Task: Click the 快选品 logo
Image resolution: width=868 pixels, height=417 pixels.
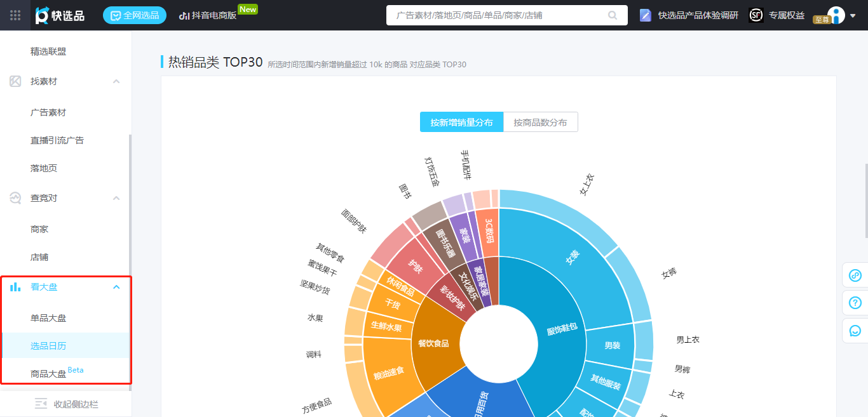Action: pyautogui.click(x=60, y=15)
